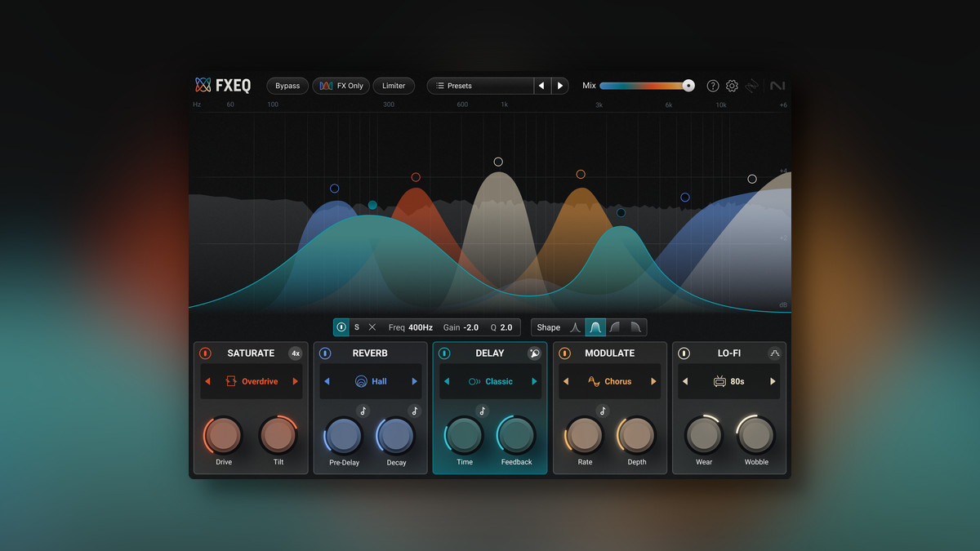Viewport: 980px width, 551px height.
Task: Toggle tempo sync note above Modulate Rate
Action: point(603,411)
